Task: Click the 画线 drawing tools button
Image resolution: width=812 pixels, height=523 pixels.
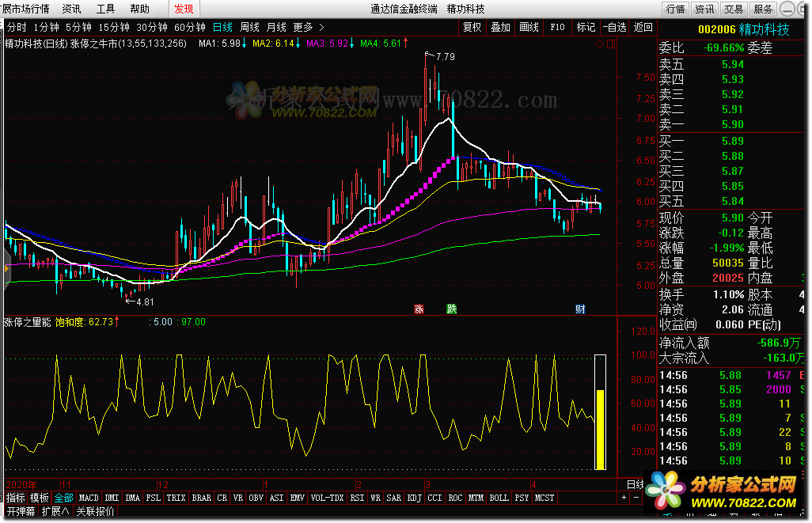Action: click(x=529, y=28)
